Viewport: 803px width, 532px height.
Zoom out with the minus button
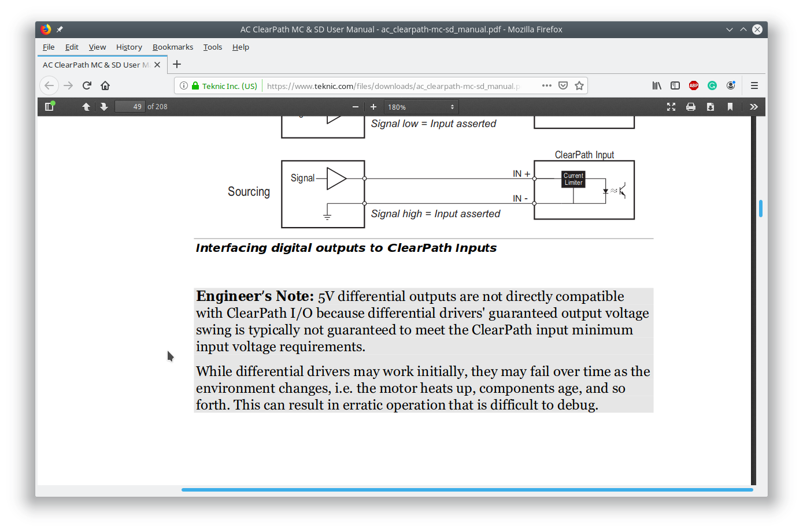356,107
